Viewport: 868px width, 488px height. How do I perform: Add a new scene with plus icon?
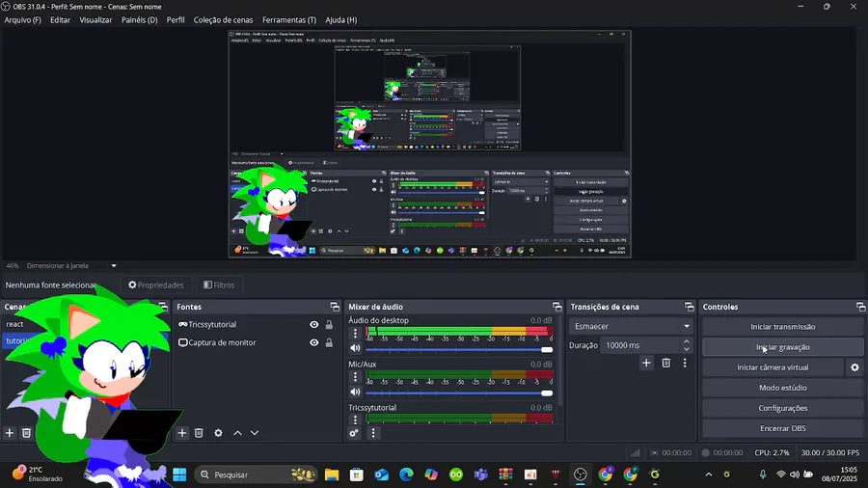[x=10, y=433]
